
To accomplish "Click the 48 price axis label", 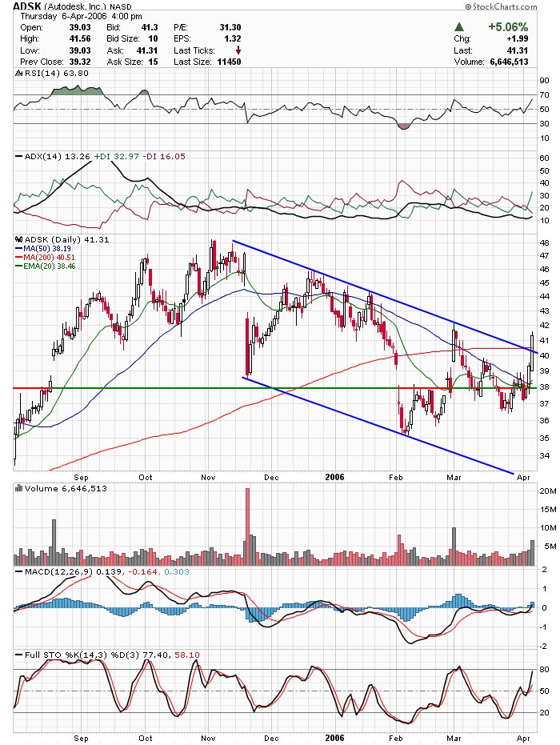I will (x=544, y=242).
